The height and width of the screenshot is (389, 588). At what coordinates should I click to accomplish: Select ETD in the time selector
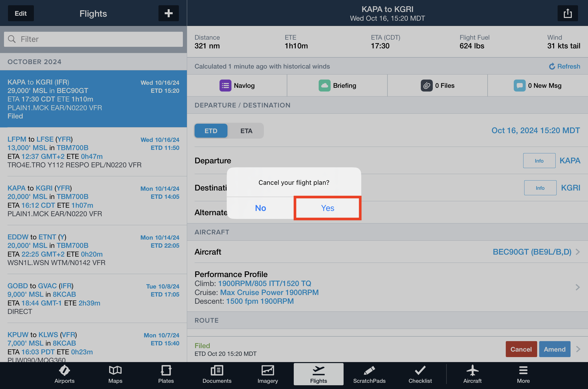211,130
